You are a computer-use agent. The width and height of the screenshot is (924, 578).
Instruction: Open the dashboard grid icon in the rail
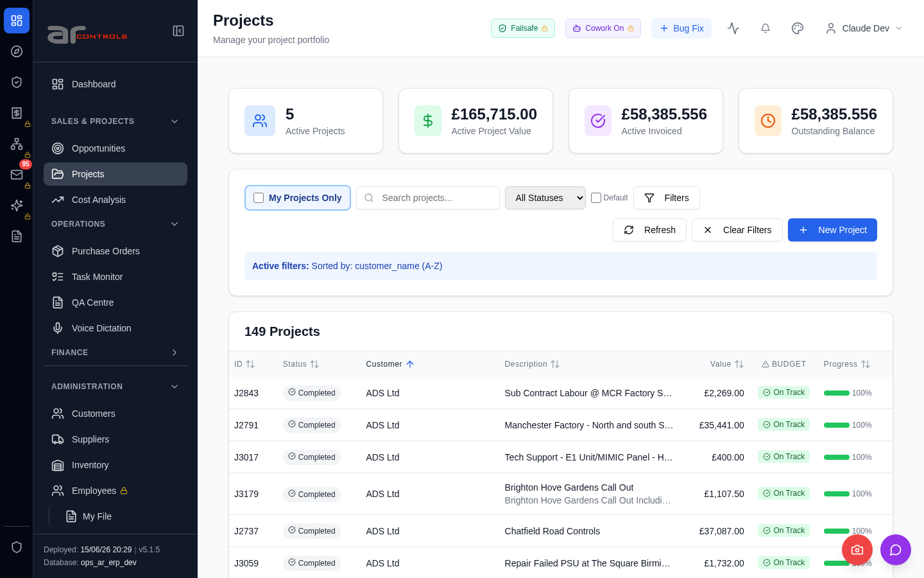pos(17,21)
